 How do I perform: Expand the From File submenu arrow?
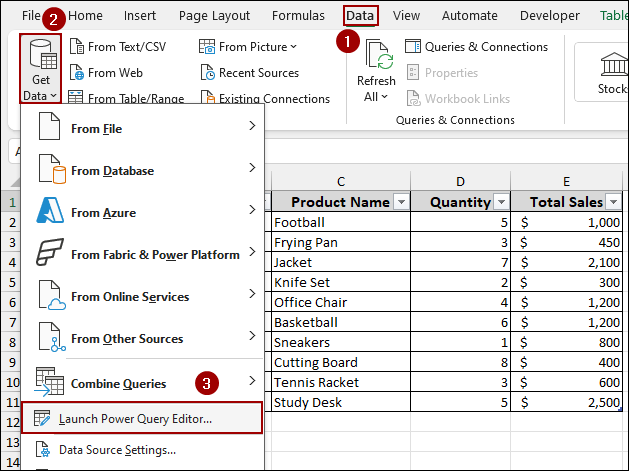point(252,126)
